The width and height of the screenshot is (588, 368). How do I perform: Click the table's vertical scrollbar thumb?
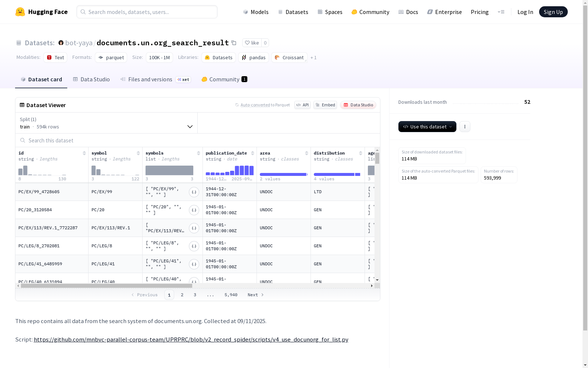click(x=377, y=158)
